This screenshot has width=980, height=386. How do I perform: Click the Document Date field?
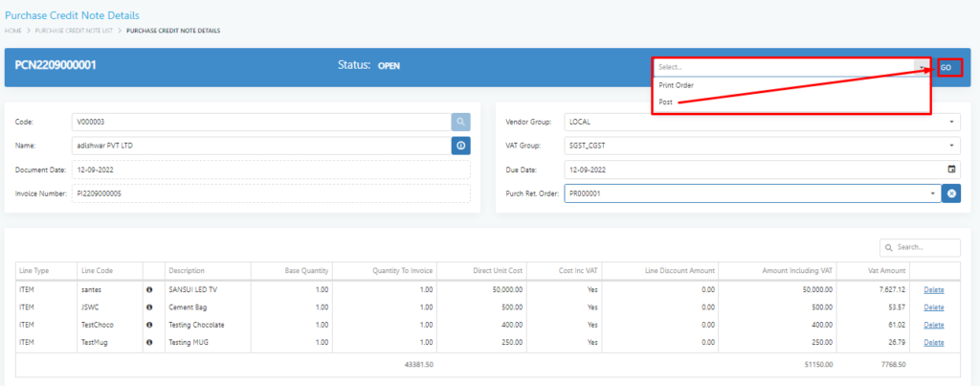[271, 170]
